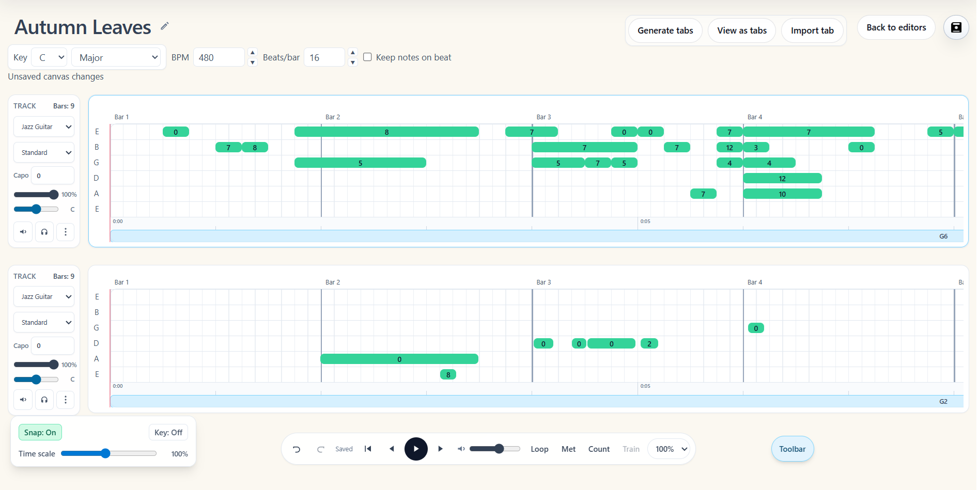Toggle the Toolbar panel button
Screen dimensions: 980x490
click(792, 449)
